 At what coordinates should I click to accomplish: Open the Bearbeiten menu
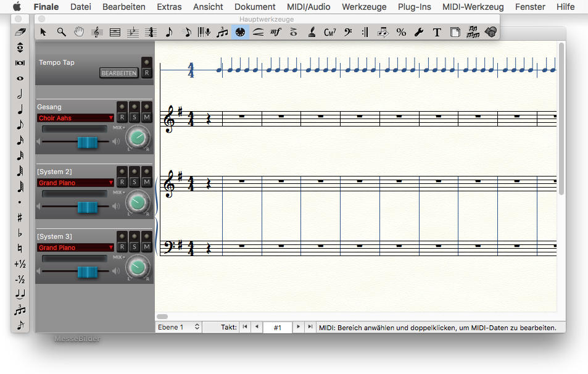124,7
